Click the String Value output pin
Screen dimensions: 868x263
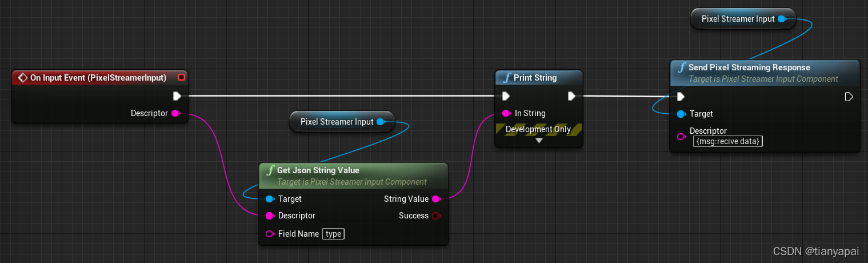pyautogui.click(x=436, y=199)
